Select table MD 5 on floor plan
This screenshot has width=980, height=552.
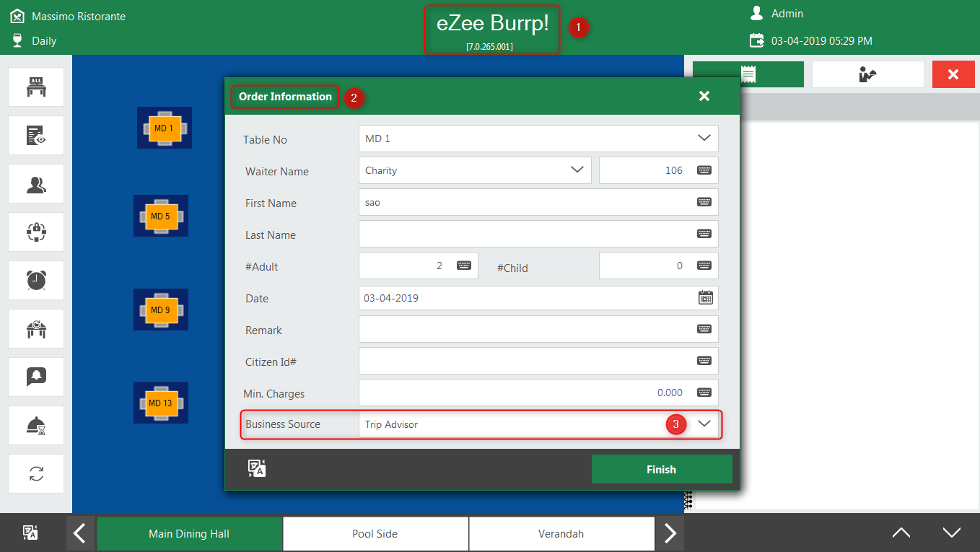(161, 216)
